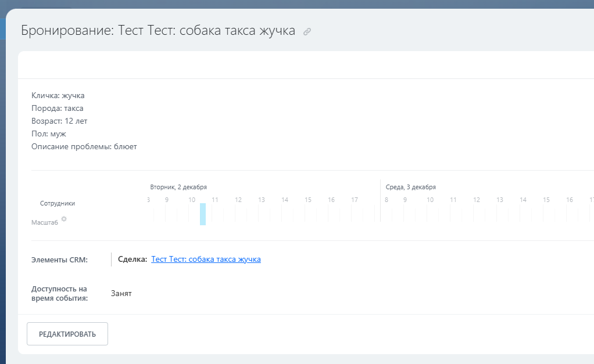Click the 'Возраст: 12 лет' description line

pyautogui.click(x=59, y=121)
